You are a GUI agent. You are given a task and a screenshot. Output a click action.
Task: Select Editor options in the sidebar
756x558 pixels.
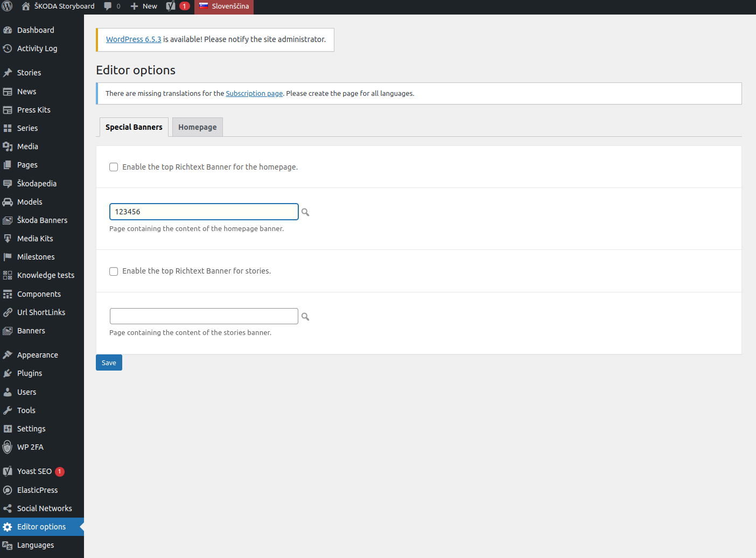(42, 527)
